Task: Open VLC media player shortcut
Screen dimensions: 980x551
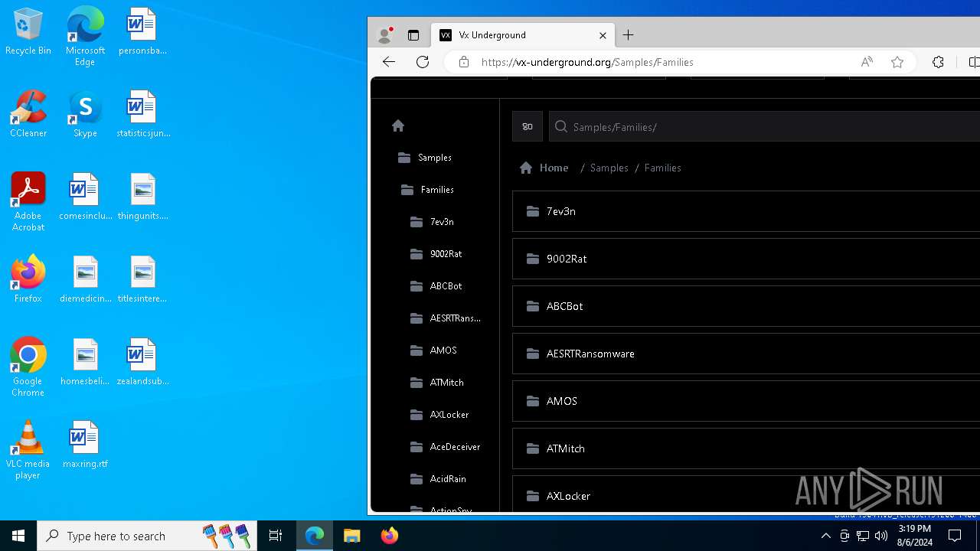Action: click(28, 450)
